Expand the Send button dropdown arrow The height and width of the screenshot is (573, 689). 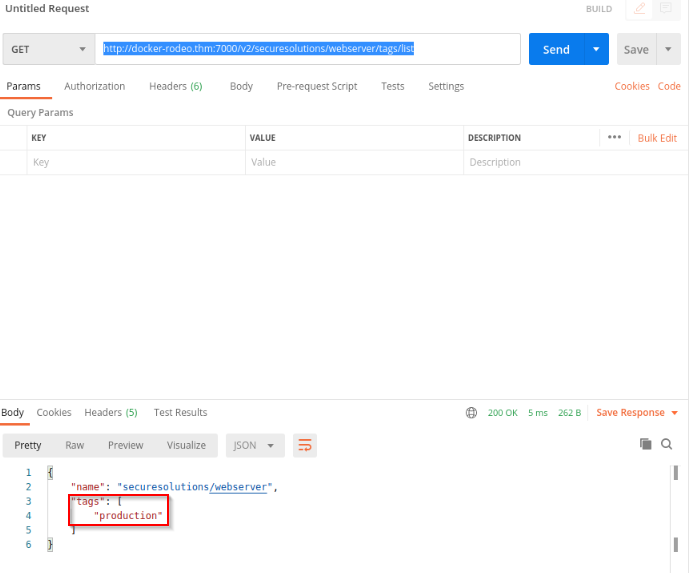(x=596, y=49)
